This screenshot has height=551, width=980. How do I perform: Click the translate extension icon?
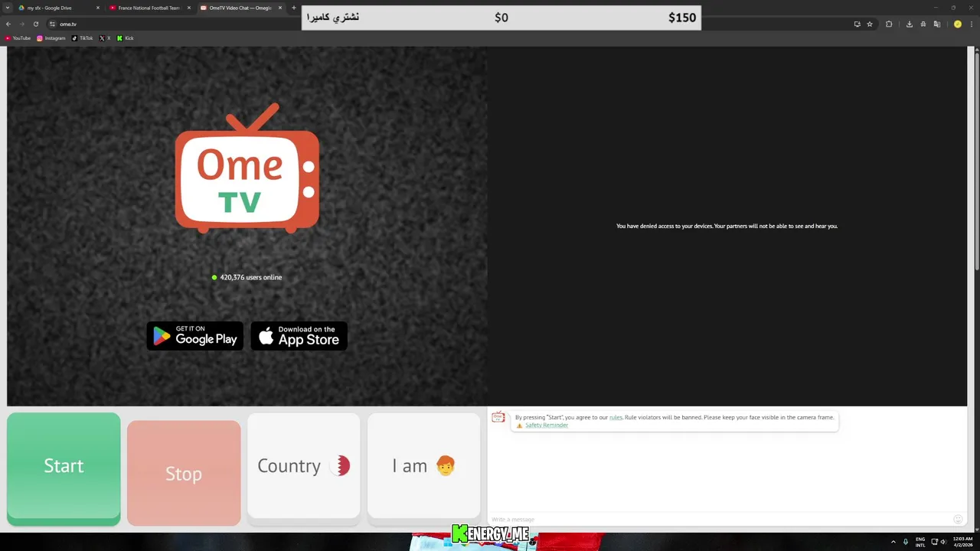(936, 24)
